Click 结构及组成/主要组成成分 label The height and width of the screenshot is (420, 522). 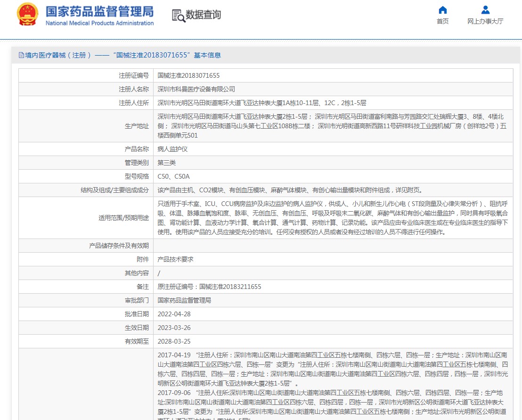point(114,190)
